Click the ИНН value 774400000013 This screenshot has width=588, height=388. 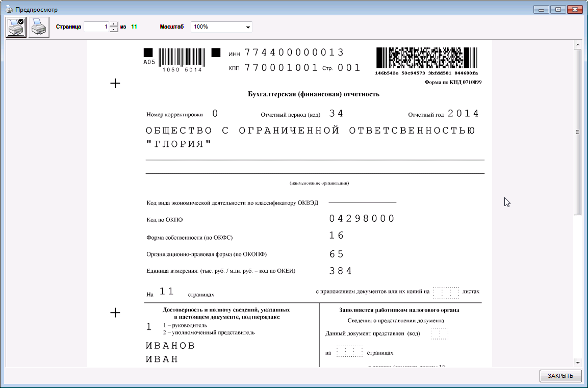(x=294, y=53)
